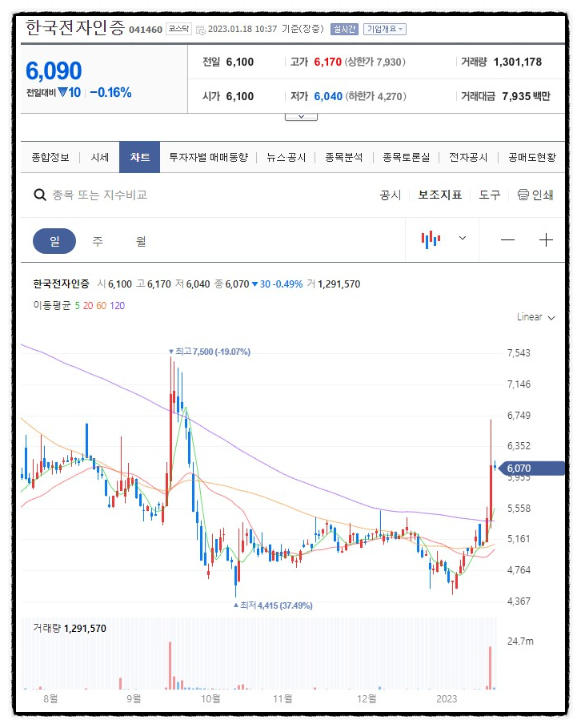The height and width of the screenshot is (728, 581).
Task: Click the 5-day moving average color label
Action: [77, 305]
